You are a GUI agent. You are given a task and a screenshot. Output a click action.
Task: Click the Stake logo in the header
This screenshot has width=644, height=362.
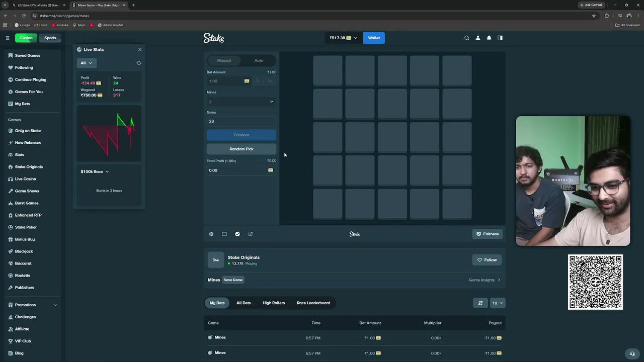214,38
